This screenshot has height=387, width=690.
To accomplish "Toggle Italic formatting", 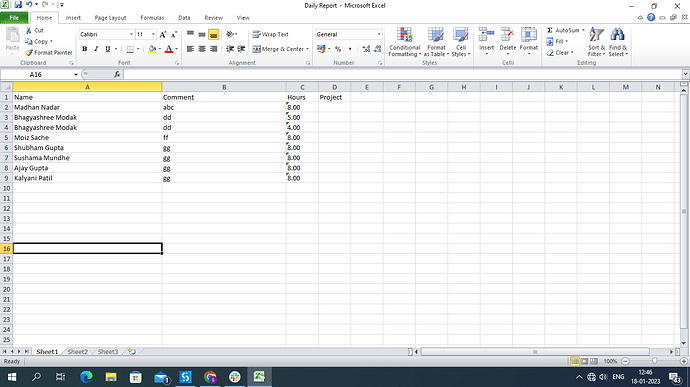I will pyautogui.click(x=96, y=49).
